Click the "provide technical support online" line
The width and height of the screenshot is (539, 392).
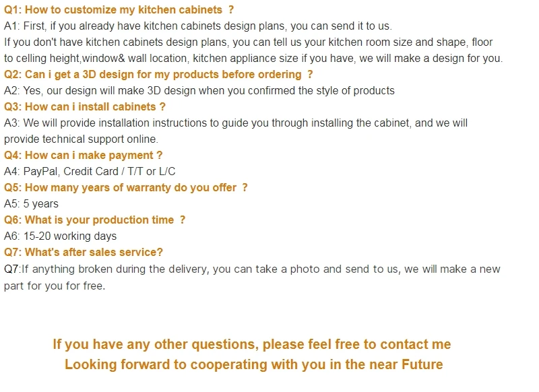(81, 139)
